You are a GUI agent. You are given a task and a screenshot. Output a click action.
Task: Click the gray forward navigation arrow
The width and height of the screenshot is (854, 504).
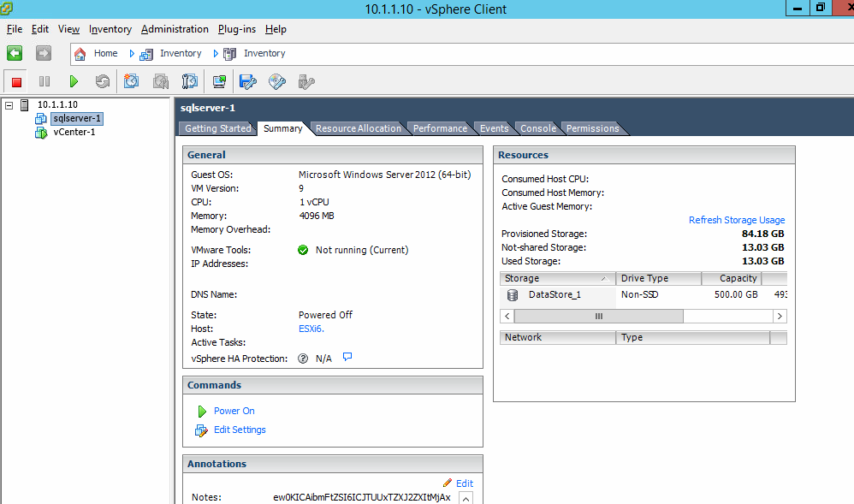pos(44,53)
